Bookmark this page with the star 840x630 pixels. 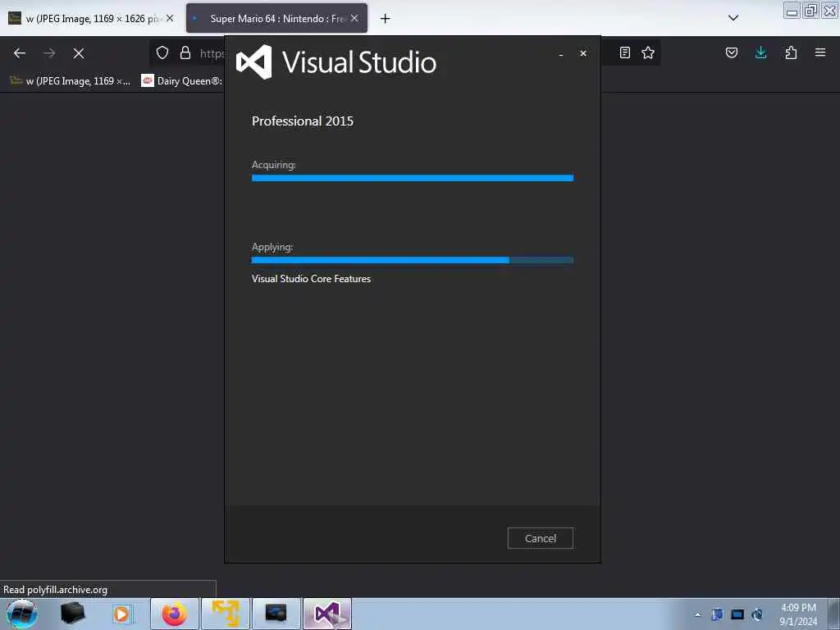(648, 52)
